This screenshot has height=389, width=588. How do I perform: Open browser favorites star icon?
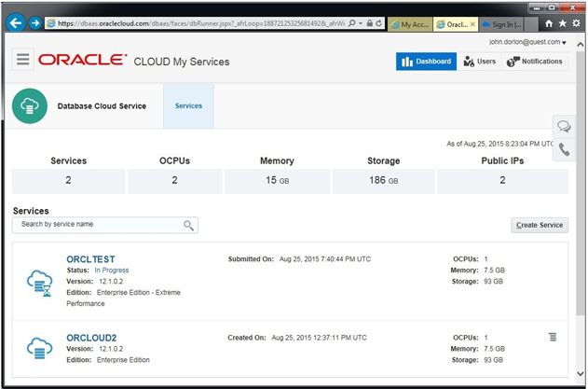click(x=563, y=23)
